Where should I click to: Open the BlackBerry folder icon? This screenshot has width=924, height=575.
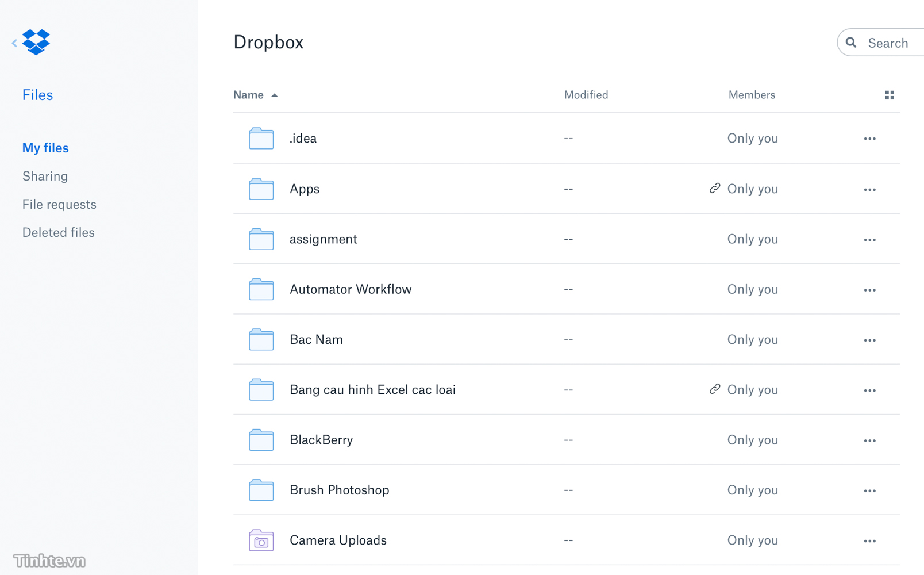[x=261, y=440]
